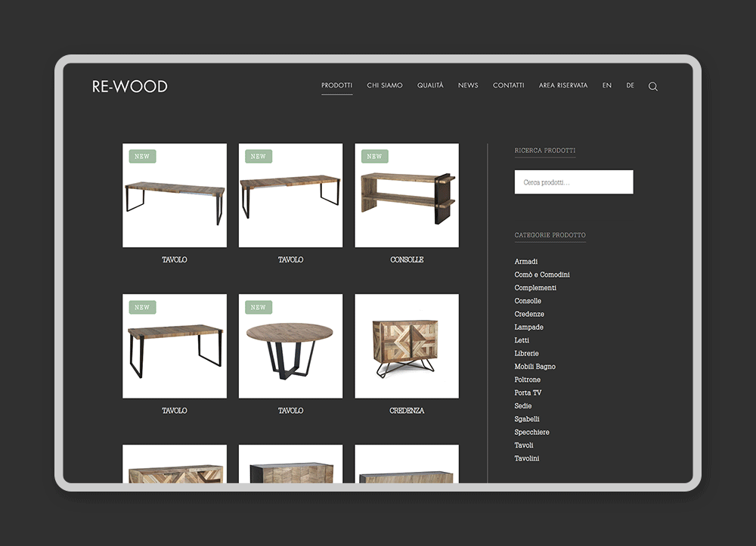This screenshot has height=546, width=756.
Task: Open the Specchiere category
Action: click(531, 432)
